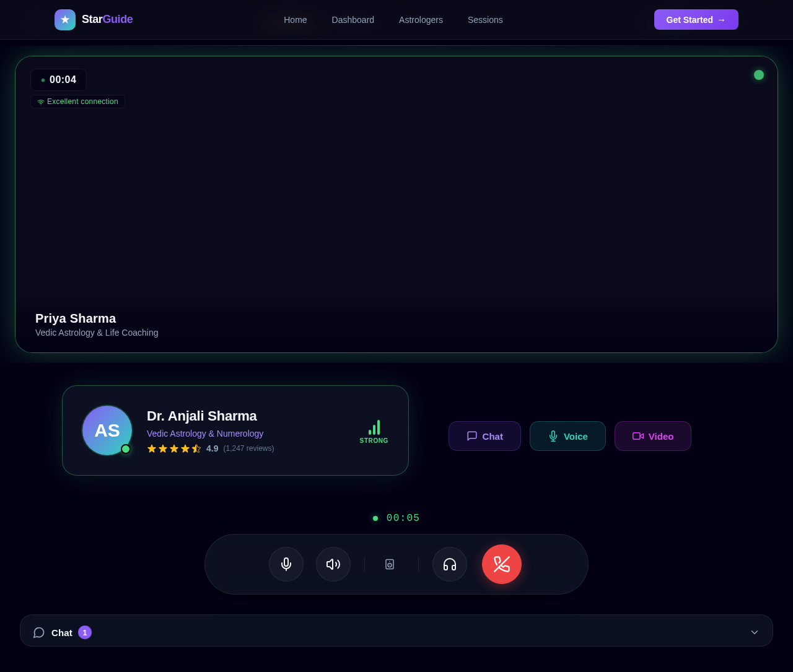Open the Sessions nav item
This screenshot has width=793, height=672.
pos(485,20)
